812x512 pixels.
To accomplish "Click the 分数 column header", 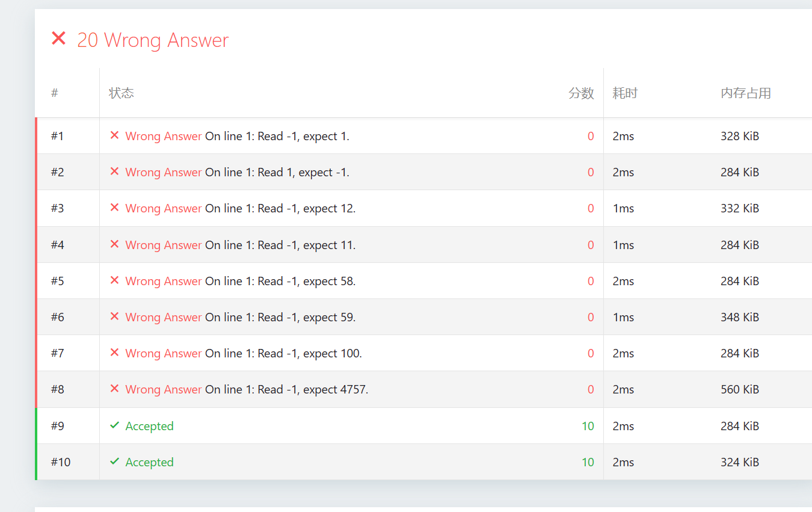I will (x=581, y=93).
